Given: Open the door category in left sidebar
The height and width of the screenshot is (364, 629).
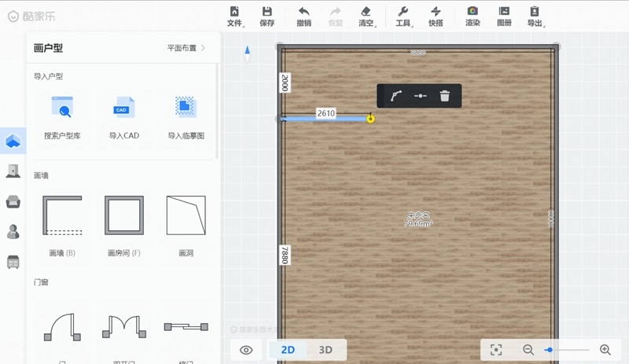Looking at the screenshot, I should pyautogui.click(x=13, y=171).
